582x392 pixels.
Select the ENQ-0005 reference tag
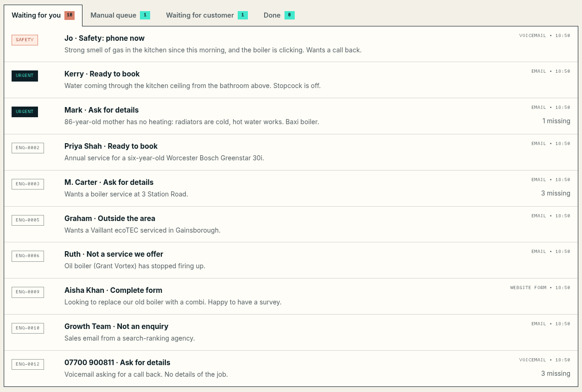click(28, 220)
